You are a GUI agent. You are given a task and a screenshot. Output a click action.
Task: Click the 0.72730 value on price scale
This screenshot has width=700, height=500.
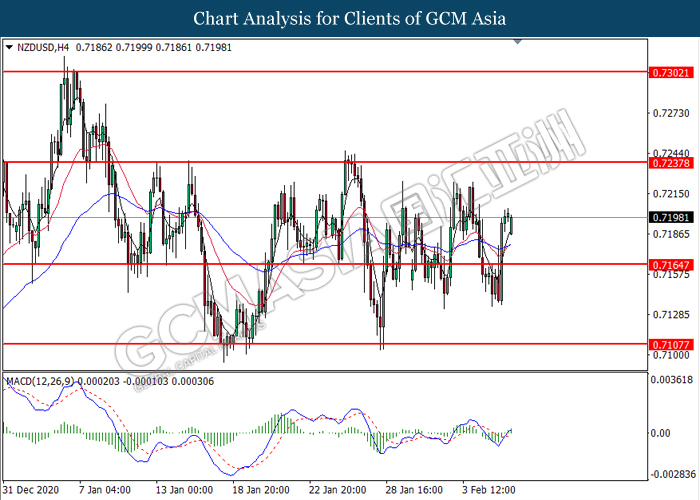670,113
